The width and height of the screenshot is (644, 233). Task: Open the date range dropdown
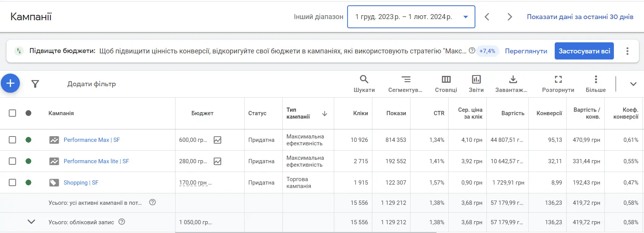pyautogui.click(x=411, y=17)
